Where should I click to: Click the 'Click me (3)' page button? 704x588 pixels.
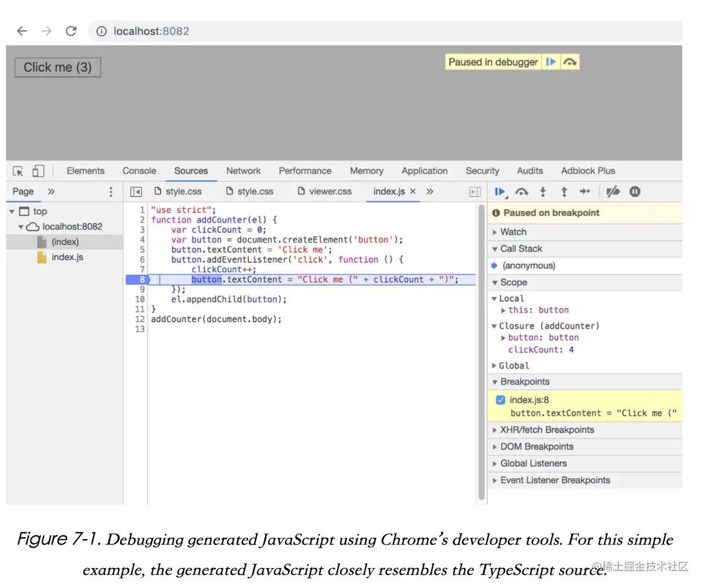(x=57, y=68)
